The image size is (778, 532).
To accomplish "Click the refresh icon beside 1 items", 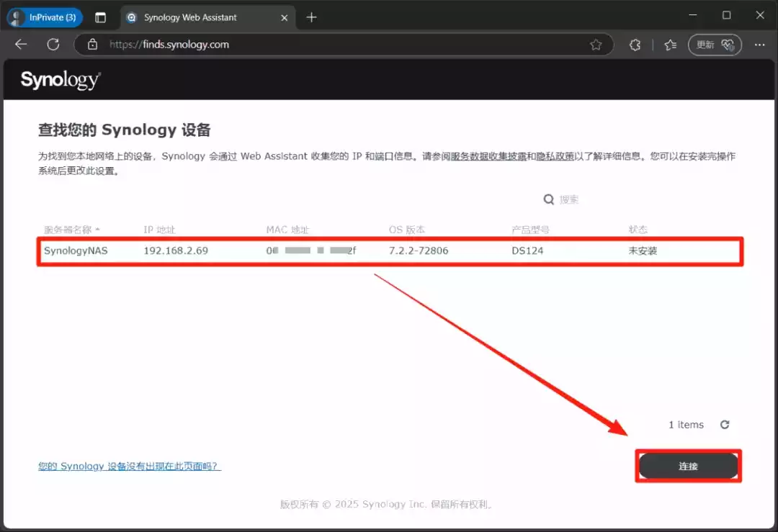I will pos(725,425).
